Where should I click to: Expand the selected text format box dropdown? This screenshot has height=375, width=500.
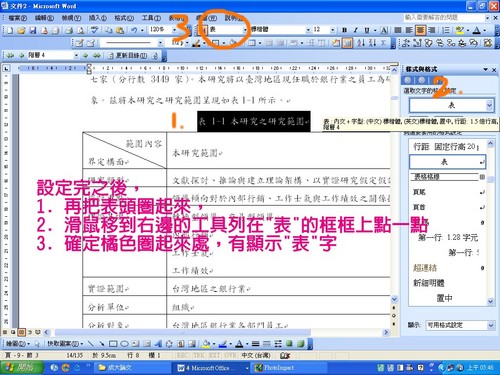coord(489,105)
